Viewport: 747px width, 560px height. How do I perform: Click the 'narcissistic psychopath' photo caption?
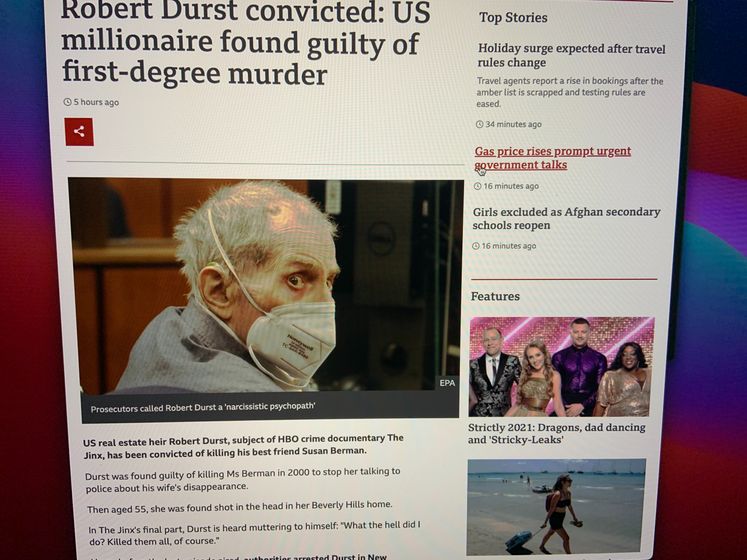click(203, 407)
